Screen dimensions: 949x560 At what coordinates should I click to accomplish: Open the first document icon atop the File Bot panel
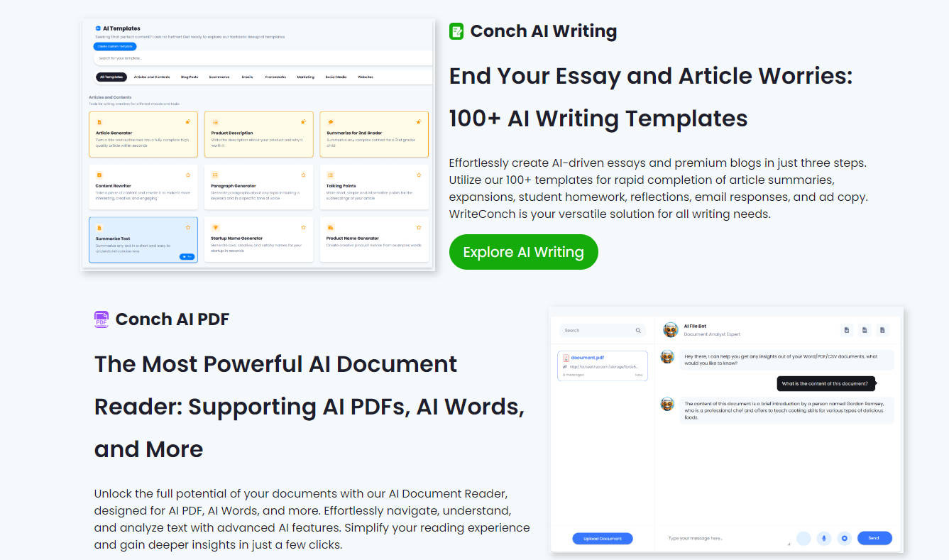(847, 329)
